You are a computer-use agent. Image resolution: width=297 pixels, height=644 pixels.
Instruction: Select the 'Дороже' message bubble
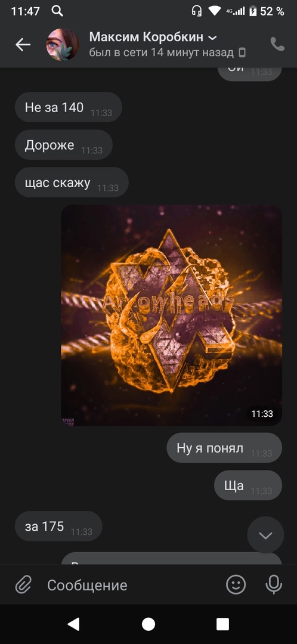pyautogui.click(x=64, y=144)
